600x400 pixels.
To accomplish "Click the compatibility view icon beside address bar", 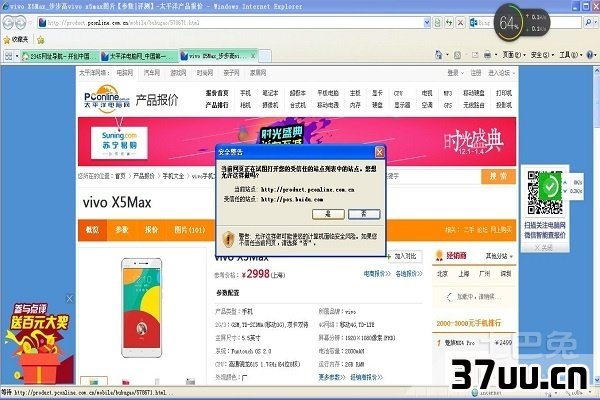I will (438, 23).
